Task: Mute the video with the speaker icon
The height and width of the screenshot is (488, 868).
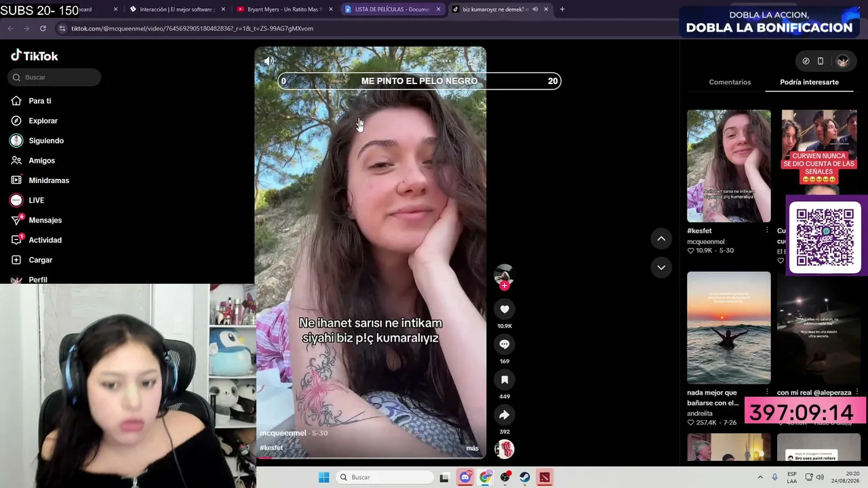Action: (269, 61)
